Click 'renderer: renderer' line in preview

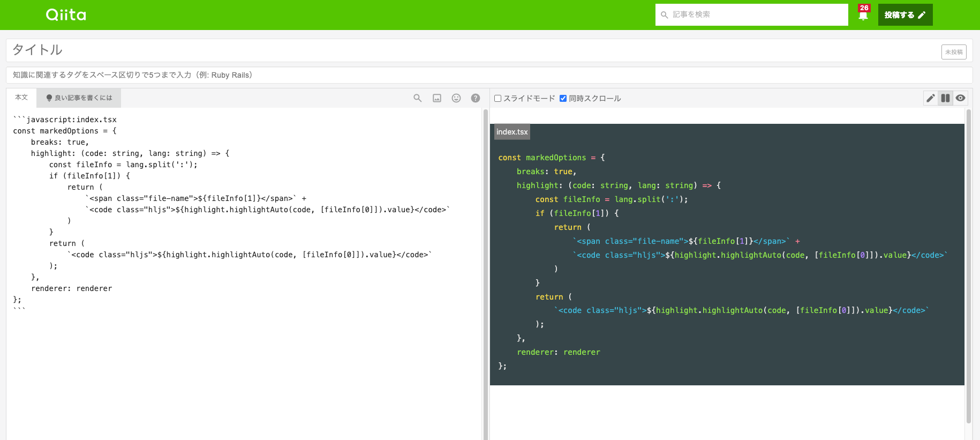pos(559,352)
